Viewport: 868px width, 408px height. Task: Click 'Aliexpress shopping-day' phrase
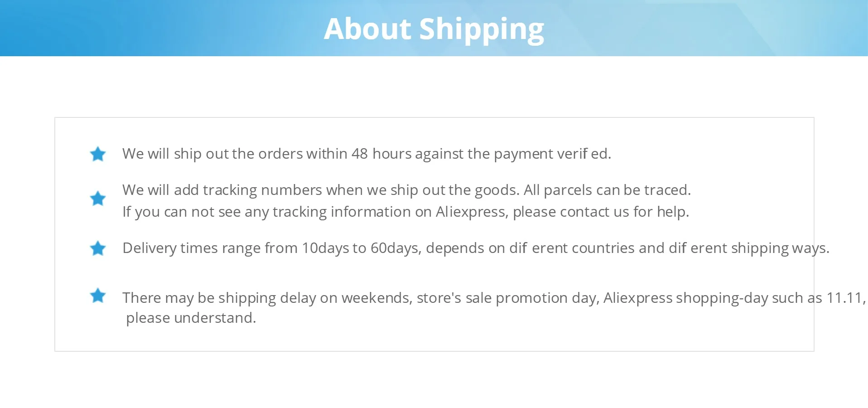(685, 298)
